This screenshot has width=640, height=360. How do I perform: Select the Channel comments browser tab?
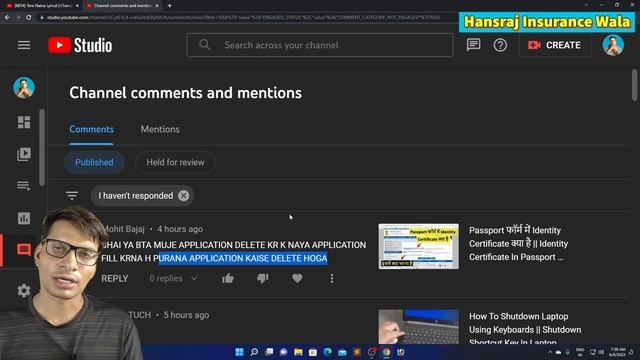click(122, 6)
